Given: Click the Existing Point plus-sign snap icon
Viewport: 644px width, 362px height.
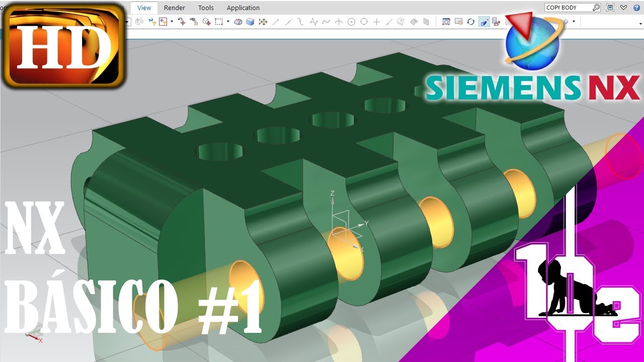Looking at the screenshot, I should pos(376,22).
